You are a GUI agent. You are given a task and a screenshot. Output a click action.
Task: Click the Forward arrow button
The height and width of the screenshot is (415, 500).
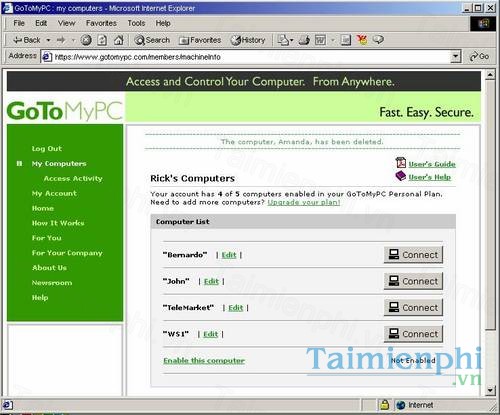[61, 40]
